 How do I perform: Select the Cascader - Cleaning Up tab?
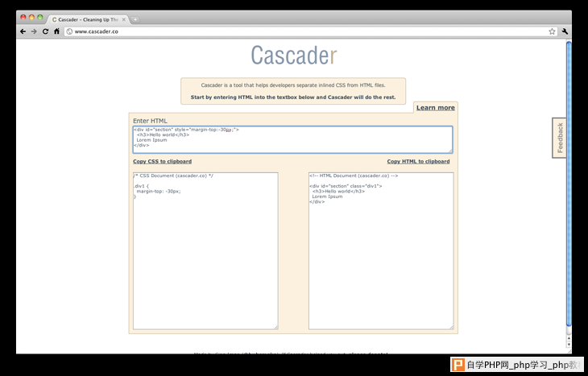pyautogui.click(x=88, y=19)
